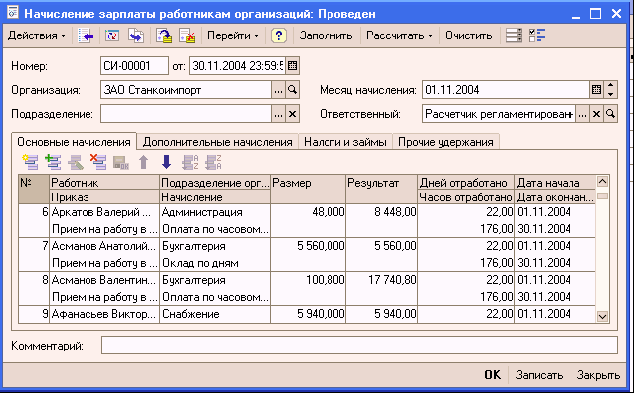This screenshot has height=393, width=634.
Task: Click the table scrollbar up arrow
Action: 602,182
